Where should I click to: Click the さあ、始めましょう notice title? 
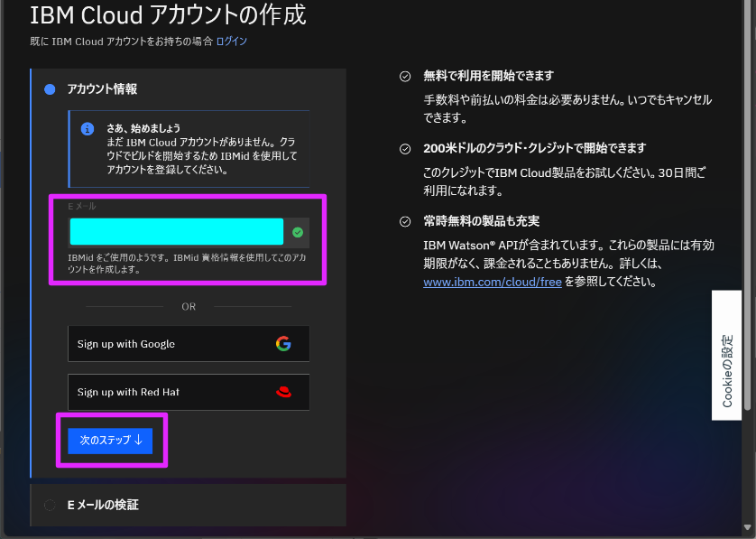click(143, 128)
